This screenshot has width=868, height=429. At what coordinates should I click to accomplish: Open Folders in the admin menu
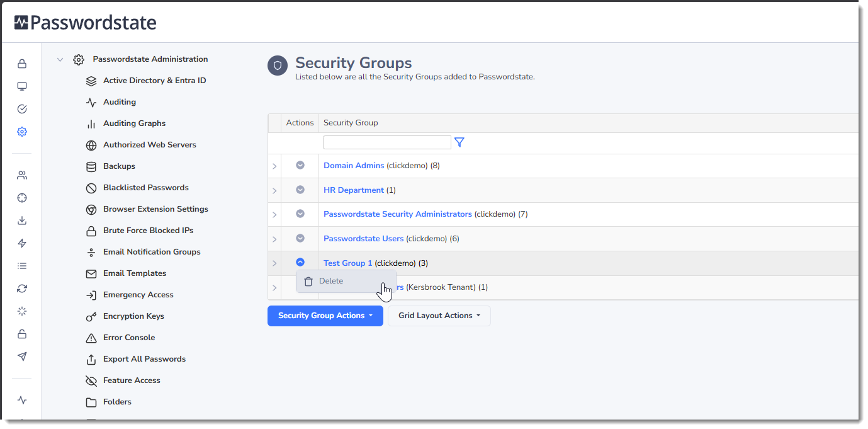118,402
